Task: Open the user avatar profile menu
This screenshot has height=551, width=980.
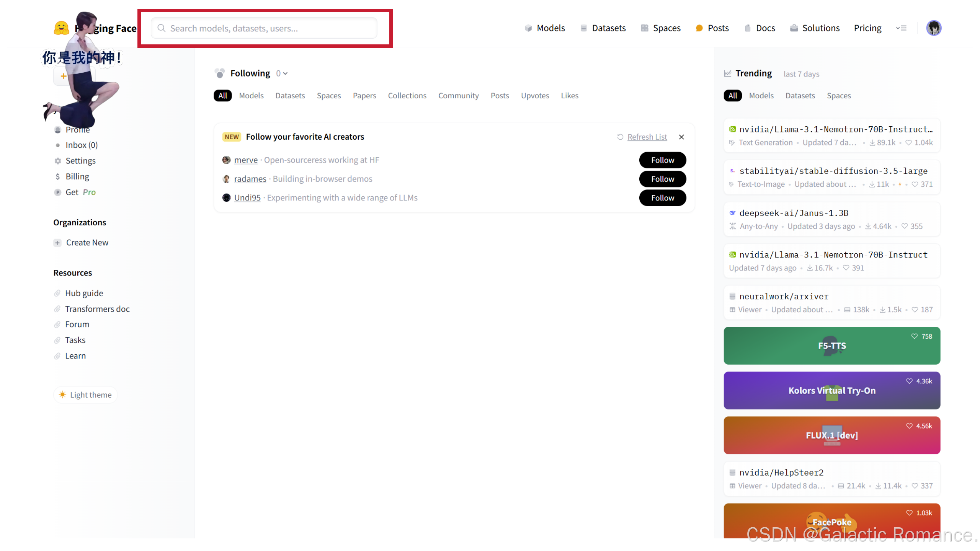Action: (933, 28)
